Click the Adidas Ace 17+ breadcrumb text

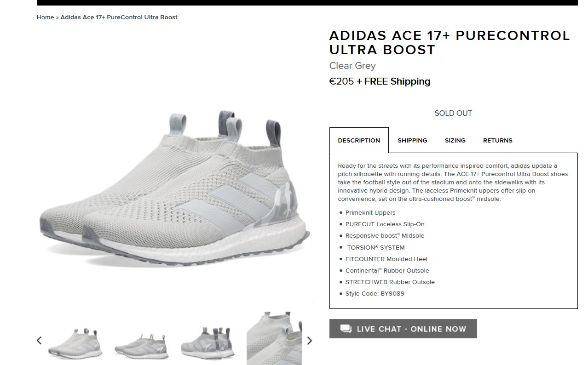119,17
